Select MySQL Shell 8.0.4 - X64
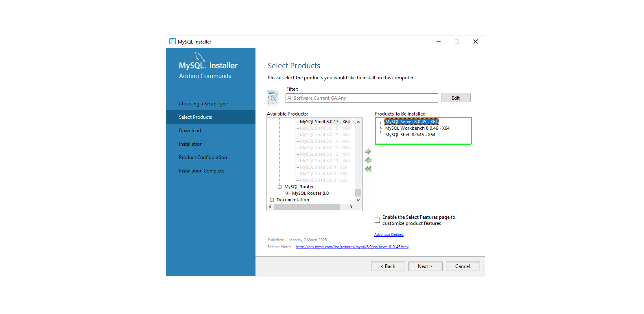 (x=323, y=167)
